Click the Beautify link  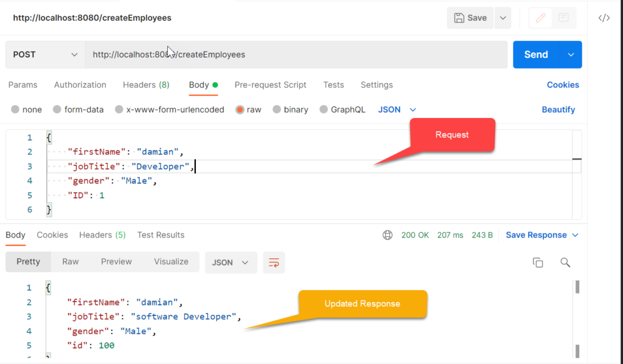(x=559, y=109)
